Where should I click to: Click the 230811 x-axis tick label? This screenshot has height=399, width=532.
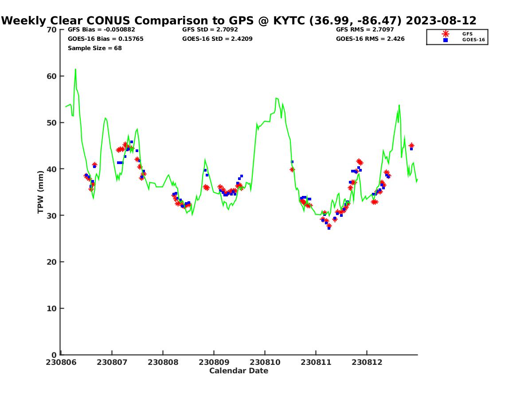[x=316, y=362]
